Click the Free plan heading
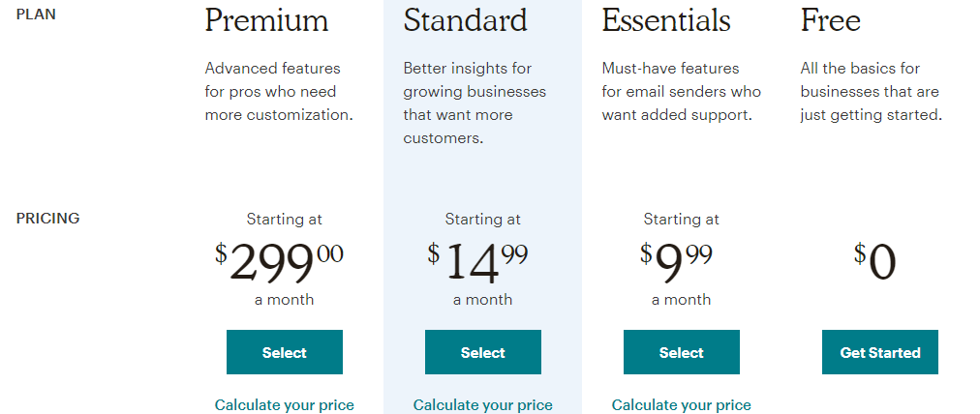The height and width of the screenshot is (414, 980). tap(831, 20)
